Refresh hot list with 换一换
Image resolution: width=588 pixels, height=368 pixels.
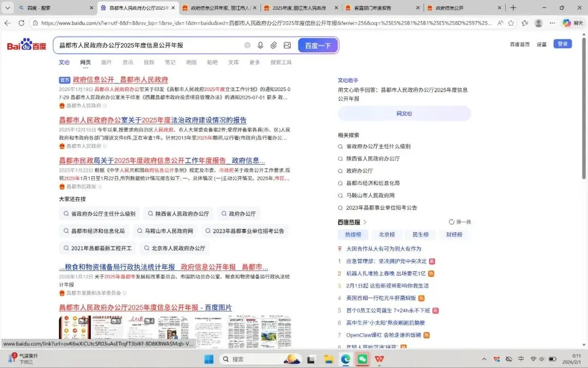click(x=460, y=222)
